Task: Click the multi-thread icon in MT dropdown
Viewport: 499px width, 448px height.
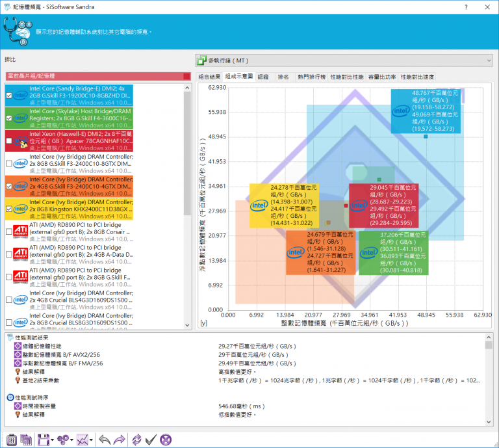Action: 201,60
